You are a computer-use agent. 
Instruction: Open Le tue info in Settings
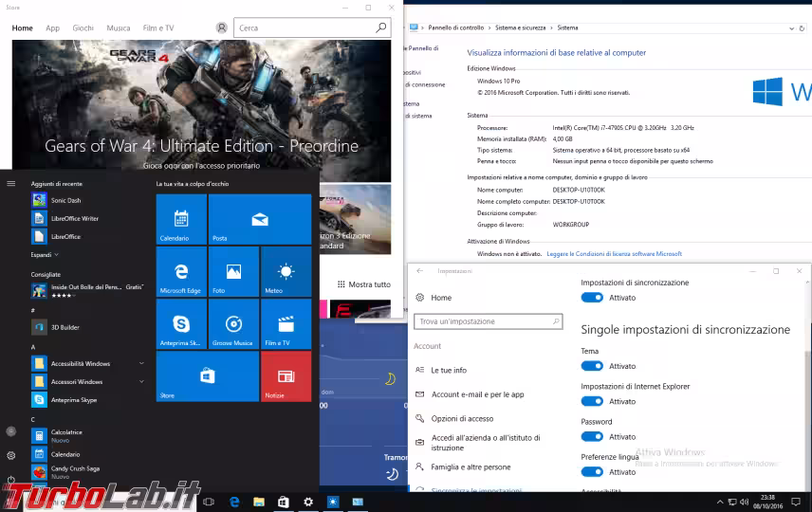pos(449,370)
